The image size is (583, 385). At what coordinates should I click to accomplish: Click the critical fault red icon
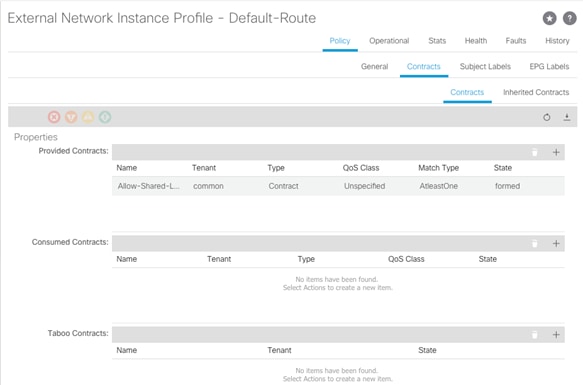tap(54, 117)
